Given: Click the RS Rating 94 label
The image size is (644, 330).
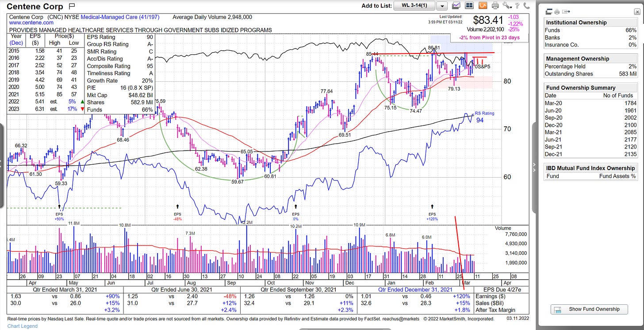Looking at the screenshot, I should [x=485, y=117].
